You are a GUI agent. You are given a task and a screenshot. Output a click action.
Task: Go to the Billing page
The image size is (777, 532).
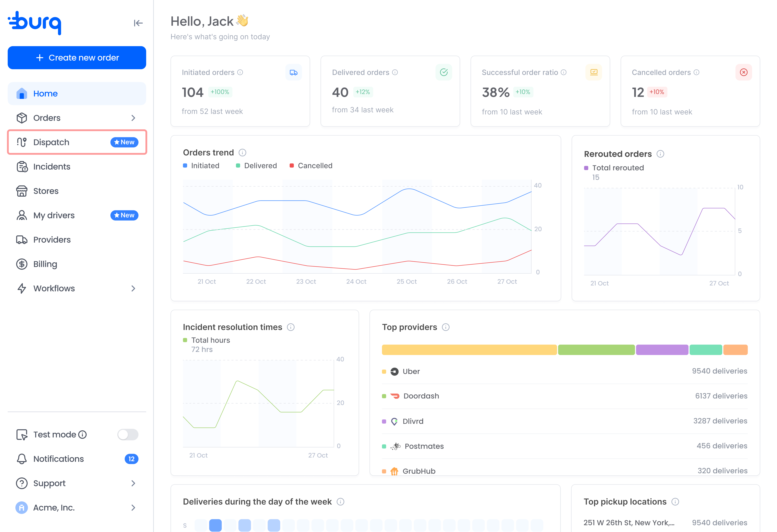77,264
